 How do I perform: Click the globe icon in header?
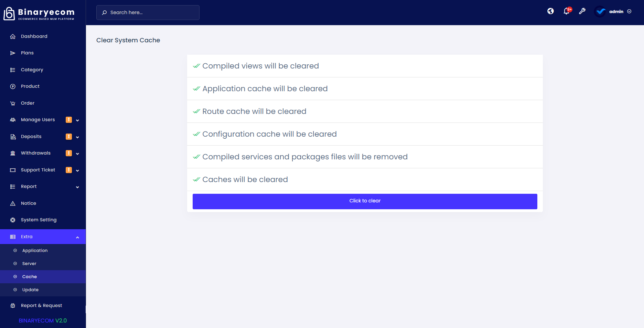click(x=550, y=11)
